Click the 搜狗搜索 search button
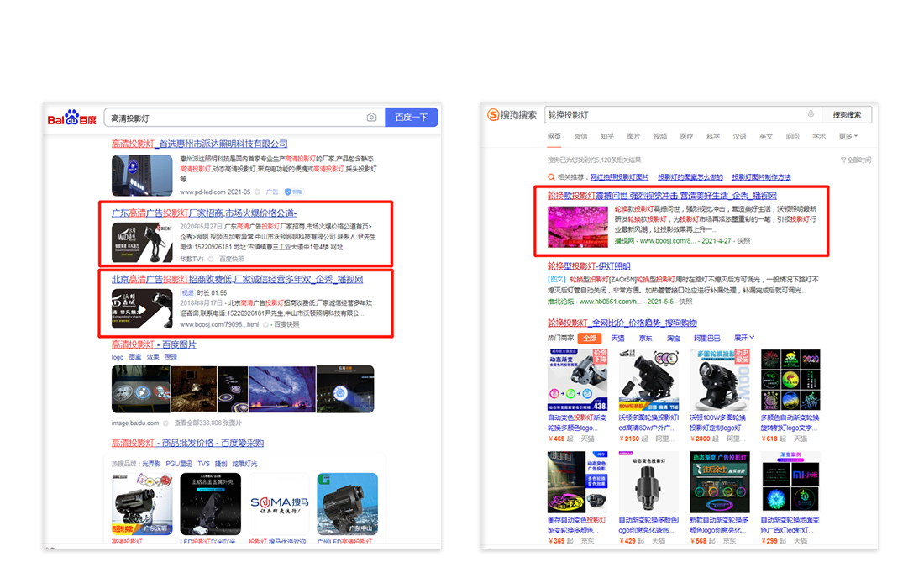Image resolution: width=924 pixels, height=562 pixels. coord(847,115)
